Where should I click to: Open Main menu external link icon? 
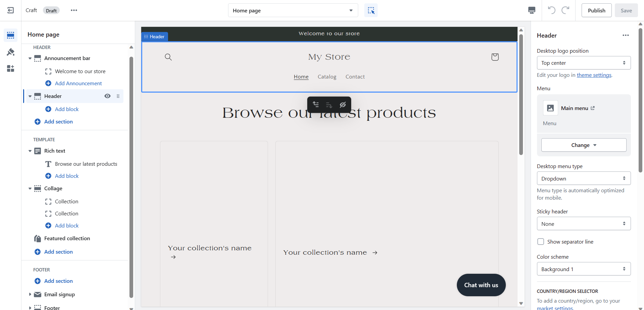(593, 108)
